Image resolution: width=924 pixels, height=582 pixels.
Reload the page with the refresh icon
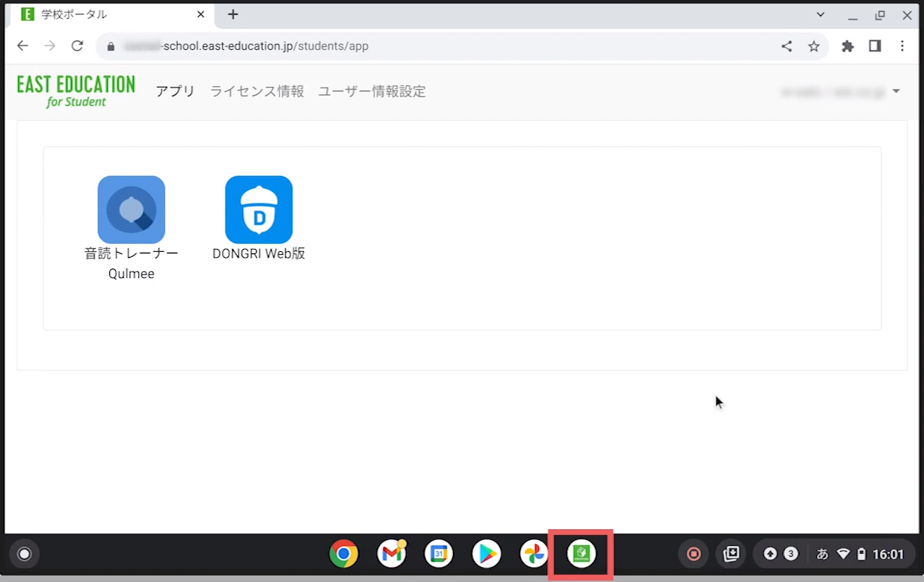[x=77, y=46]
